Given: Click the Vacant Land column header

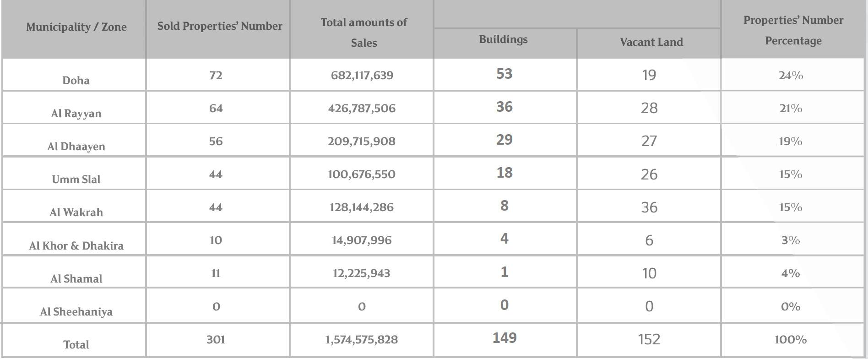Looking at the screenshot, I should pyautogui.click(x=651, y=42).
